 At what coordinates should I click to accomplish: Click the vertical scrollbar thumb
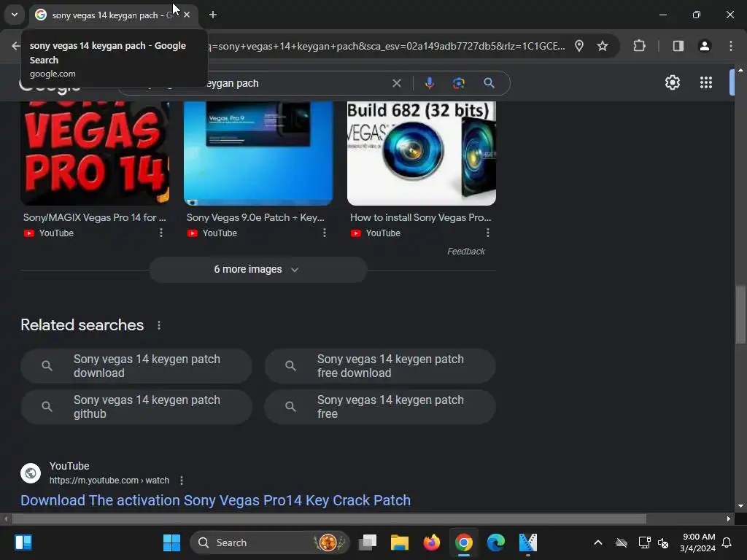740,314
